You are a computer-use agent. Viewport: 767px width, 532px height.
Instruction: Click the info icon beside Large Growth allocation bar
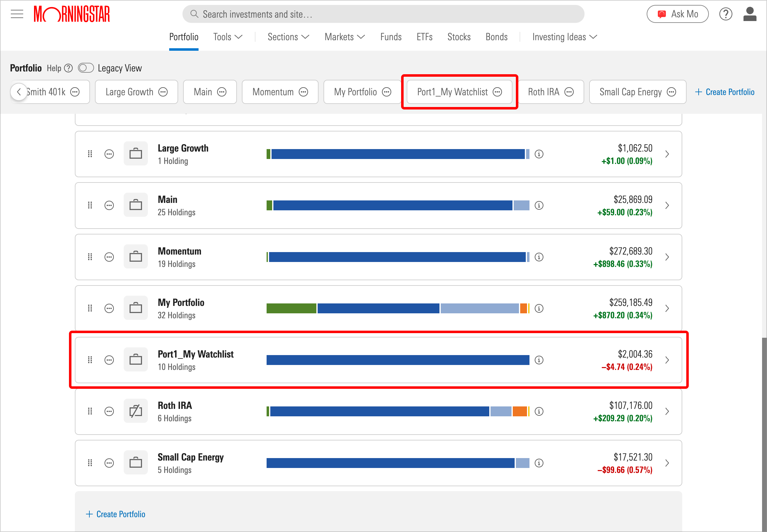(x=539, y=154)
